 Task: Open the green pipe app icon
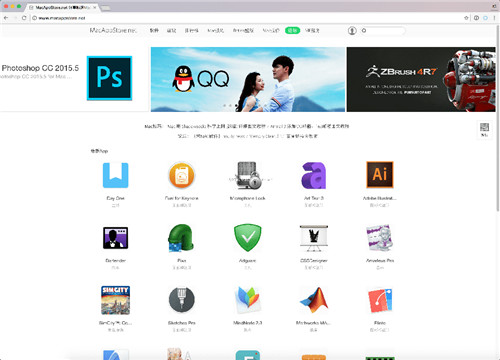coord(181,238)
